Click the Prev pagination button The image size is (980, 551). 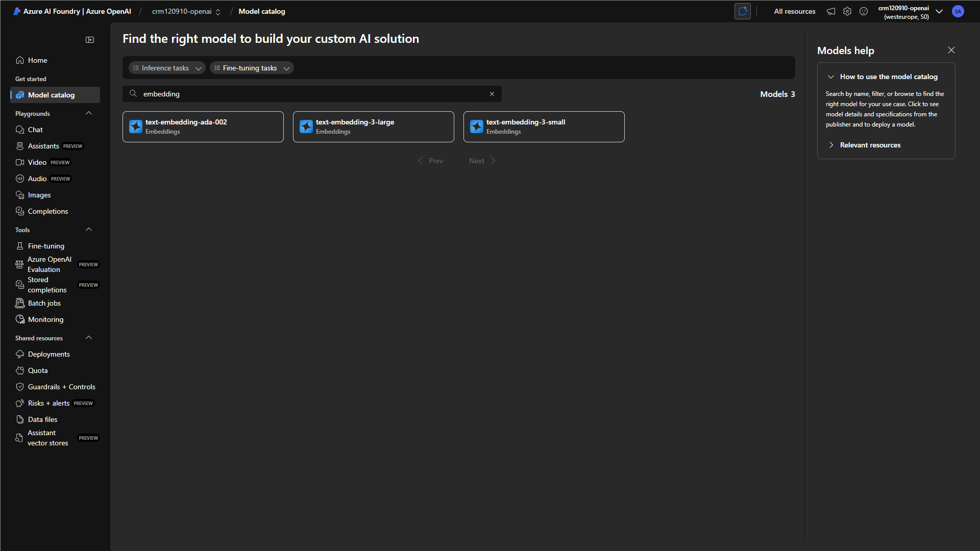tap(430, 161)
